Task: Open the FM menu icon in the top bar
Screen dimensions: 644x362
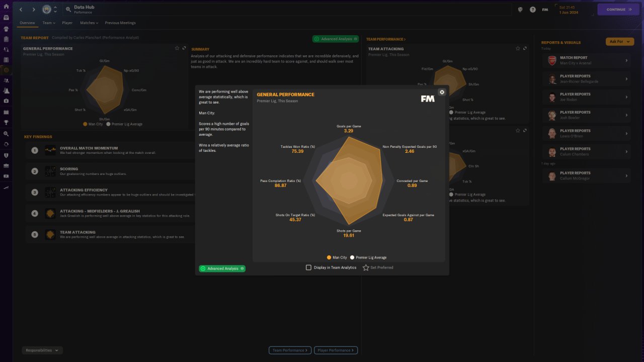Action: pos(545,10)
